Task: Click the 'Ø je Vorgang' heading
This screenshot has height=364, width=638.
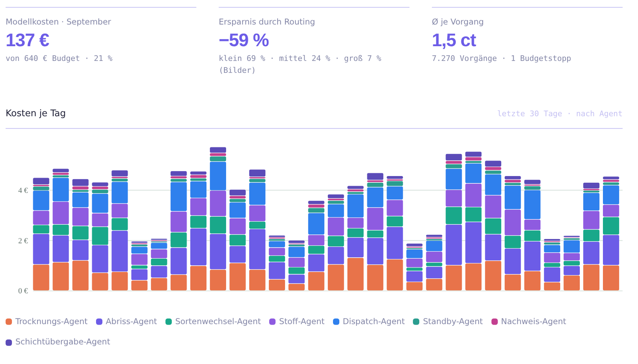Action: point(458,22)
